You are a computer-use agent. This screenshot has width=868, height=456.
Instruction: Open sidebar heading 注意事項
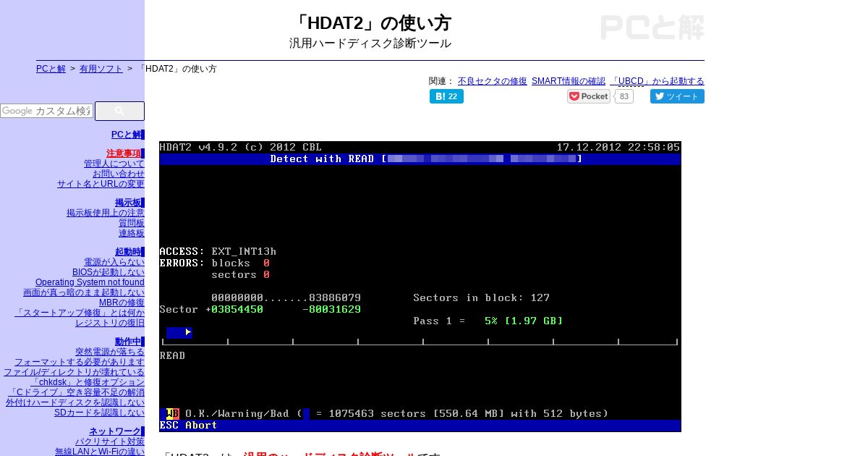[124, 153]
